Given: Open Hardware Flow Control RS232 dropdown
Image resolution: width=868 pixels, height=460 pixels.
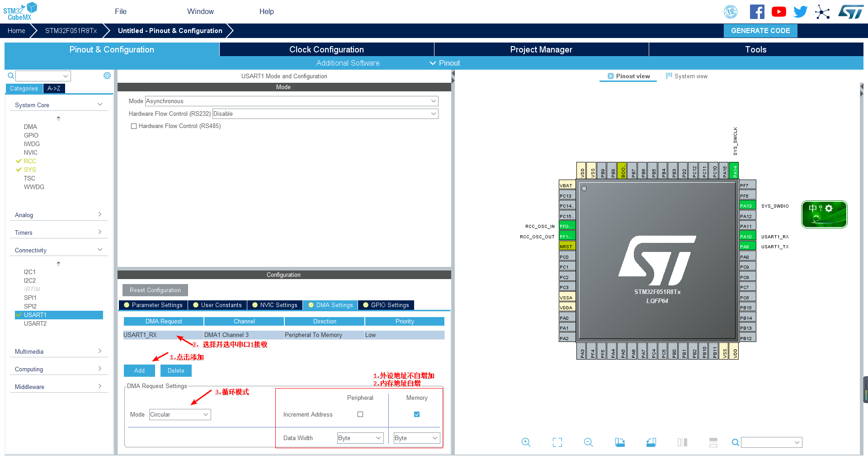Looking at the screenshot, I should (x=325, y=114).
